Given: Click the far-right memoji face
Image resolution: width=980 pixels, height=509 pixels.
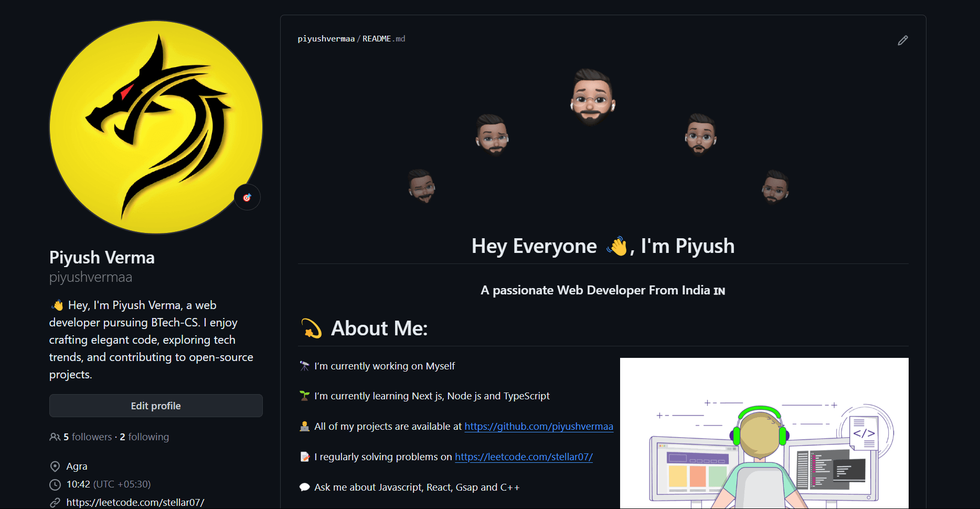Looking at the screenshot, I should (x=775, y=186).
